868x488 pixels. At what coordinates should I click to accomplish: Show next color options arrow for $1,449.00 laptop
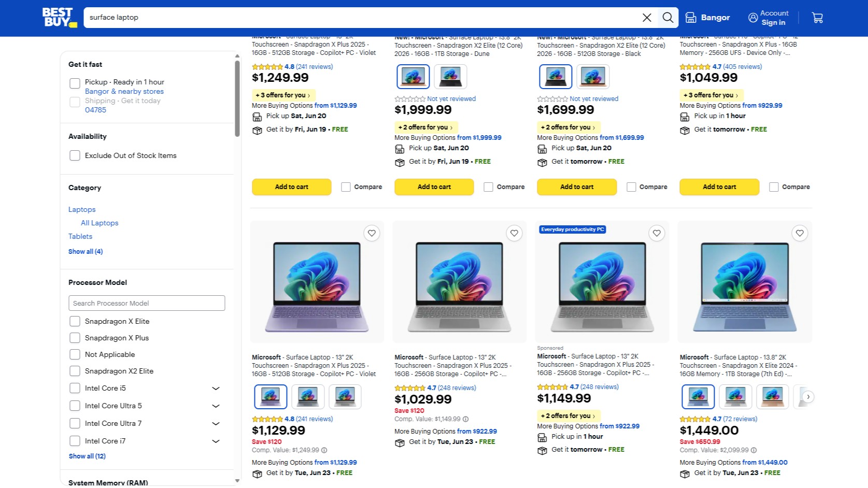(808, 397)
